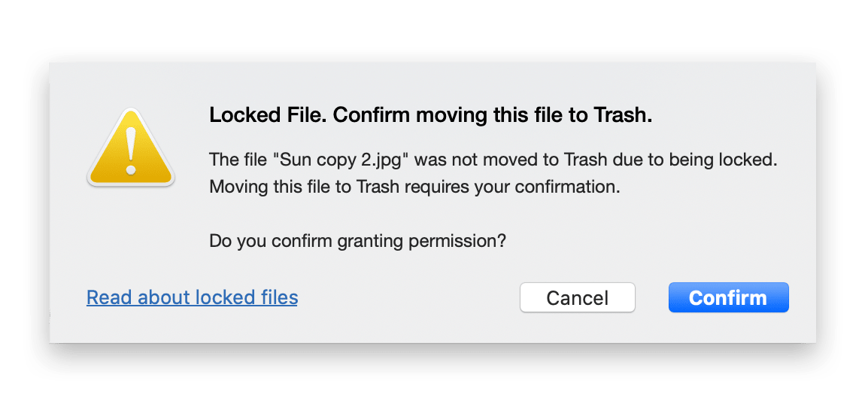Click the word "Trash" in the bold heading
868x405 pixels.
coord(623,116)
